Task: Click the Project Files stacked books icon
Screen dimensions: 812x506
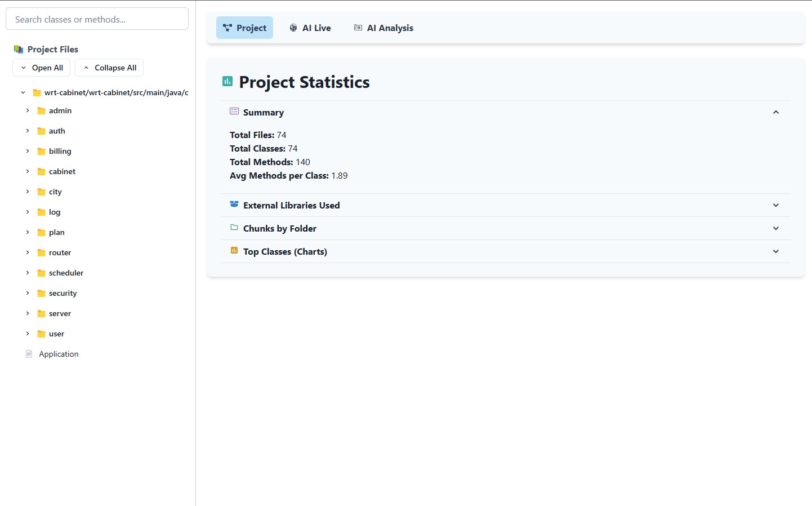Action: (19, 50)
